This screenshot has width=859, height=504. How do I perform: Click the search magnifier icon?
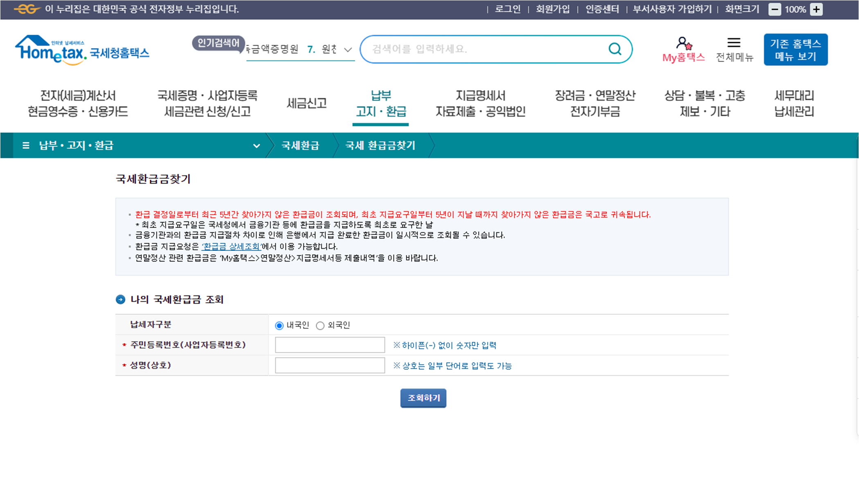tap(615, 49)
